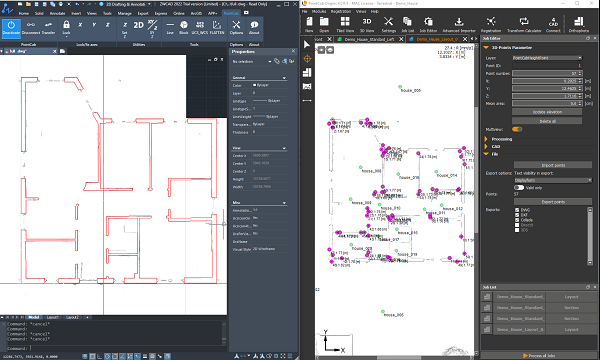Toggle the Valid only switch
Image resolution: width=600 pixels, height=360 pixels.
(x=519, y=187)
